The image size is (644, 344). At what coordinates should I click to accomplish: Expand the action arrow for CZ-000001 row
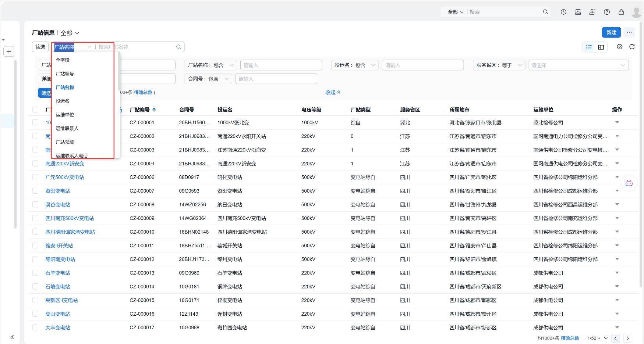(617, 122)
